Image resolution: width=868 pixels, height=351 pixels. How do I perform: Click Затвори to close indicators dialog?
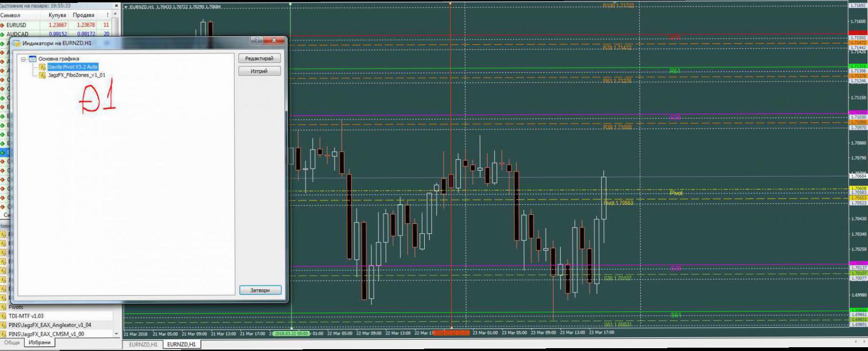coord(260,290)
